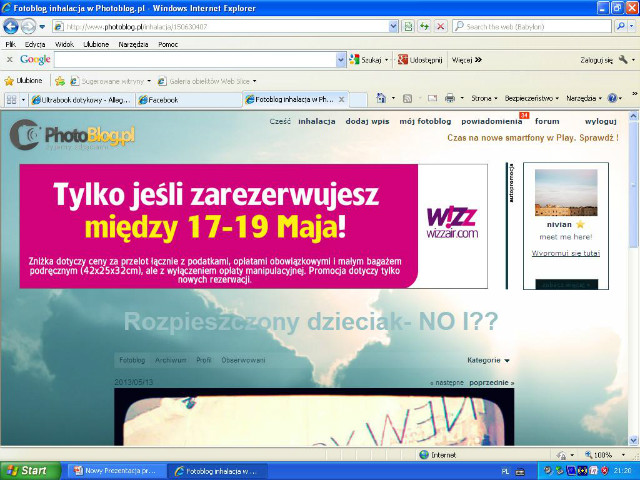Viewport: 640px width, 480px height.
Task: Expand the Kategorie dropdown
Action: (x=488, y=360)
